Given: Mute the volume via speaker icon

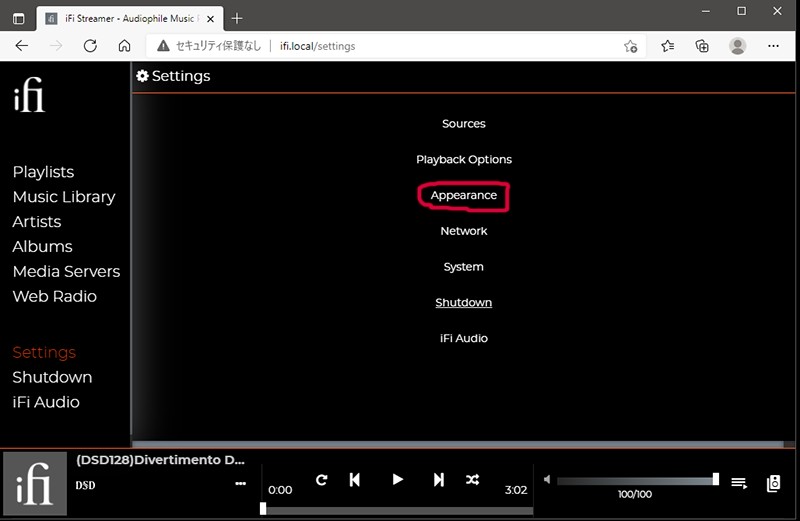Looking at the screenshot, I should click(x=547, y=479).
